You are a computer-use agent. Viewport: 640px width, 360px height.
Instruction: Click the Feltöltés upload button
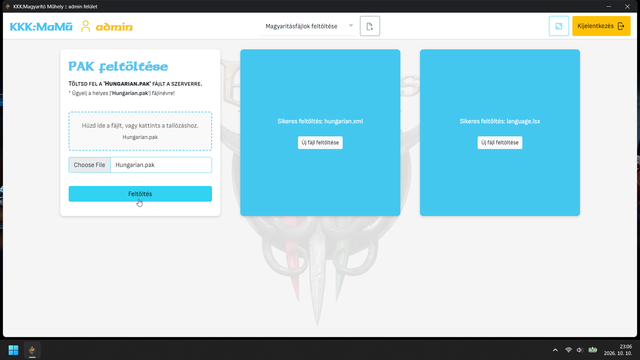(x=140, y=194)
